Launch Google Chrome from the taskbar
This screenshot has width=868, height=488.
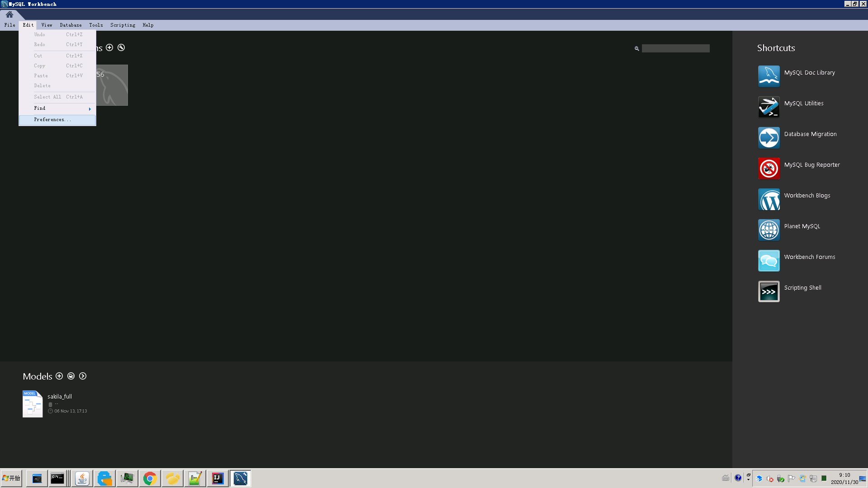(150, 478)
